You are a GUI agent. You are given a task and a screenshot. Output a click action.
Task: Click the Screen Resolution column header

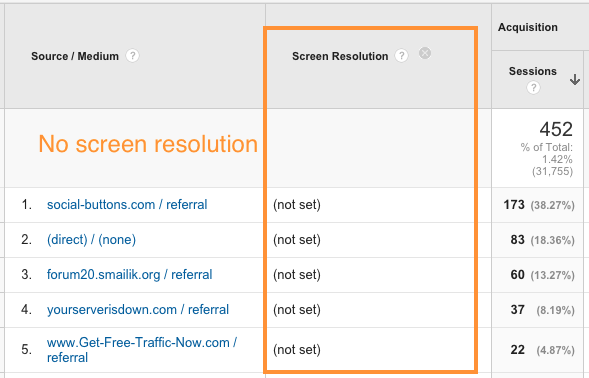point(340,56)
